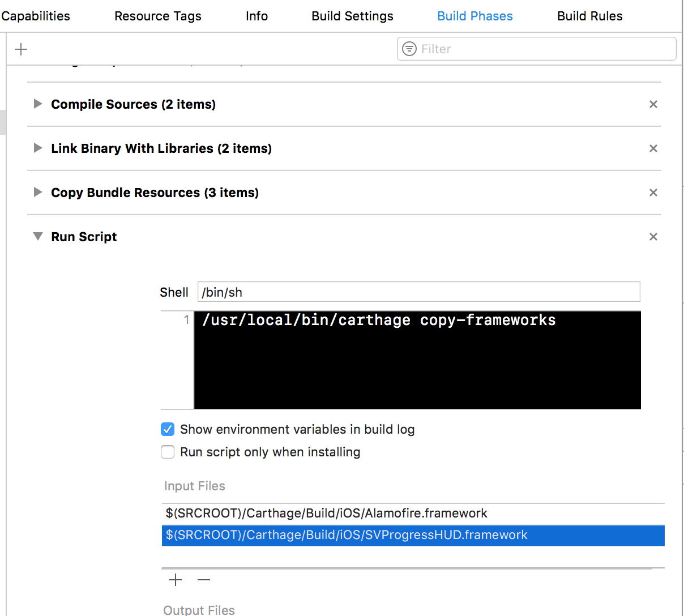Expand the Copy Bundle Resources section
This screenshot has width=684, height=616.
pos(37,192)
